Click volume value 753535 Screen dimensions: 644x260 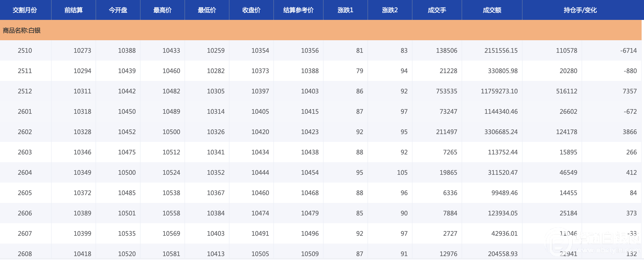pyautogui.click(x=447, y=91)
